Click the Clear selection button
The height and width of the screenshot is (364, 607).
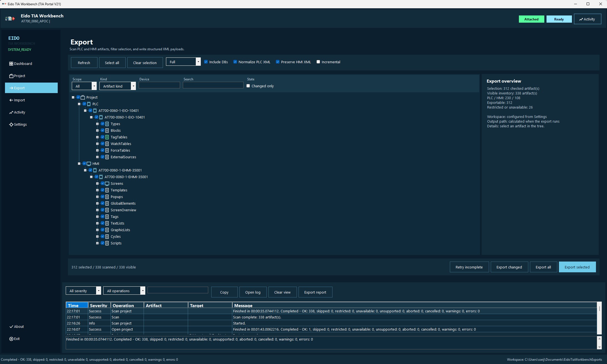(145, 63)
